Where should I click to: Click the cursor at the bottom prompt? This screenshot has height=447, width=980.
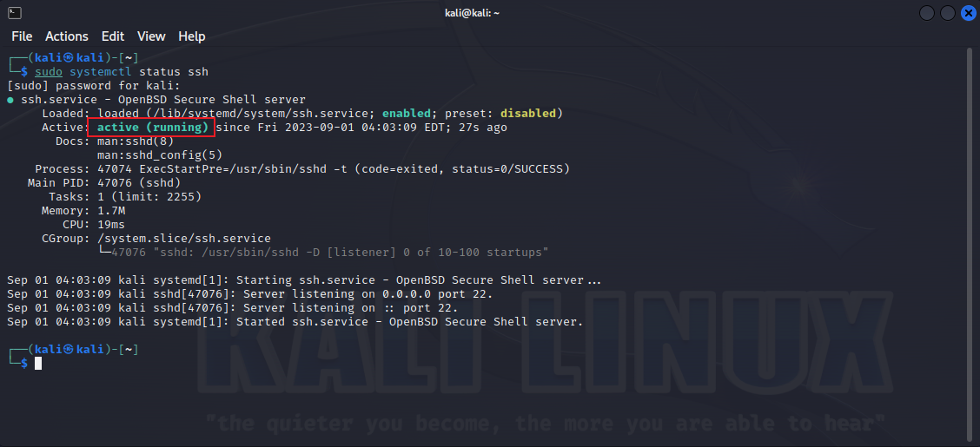38,364
